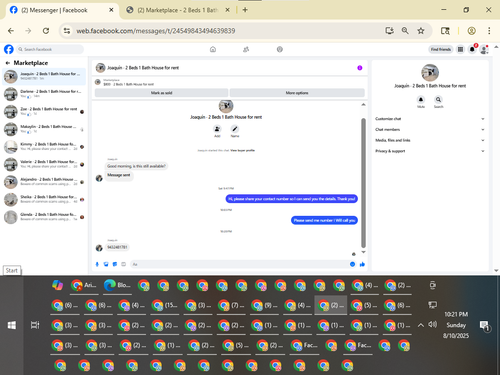Open the notifications bell in Facebook header
500x375 pixels.
point(472,49)
